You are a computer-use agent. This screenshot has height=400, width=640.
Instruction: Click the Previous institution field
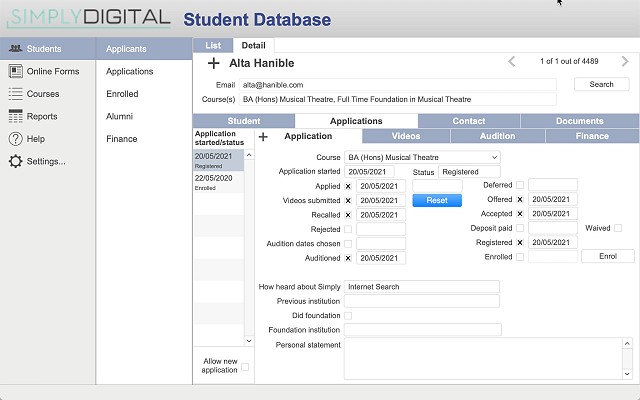coord(422,301)
